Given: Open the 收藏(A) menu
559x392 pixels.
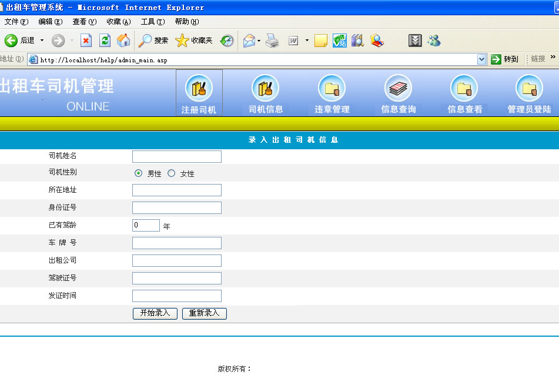Looking at the screenshot, I should (119, 22).
